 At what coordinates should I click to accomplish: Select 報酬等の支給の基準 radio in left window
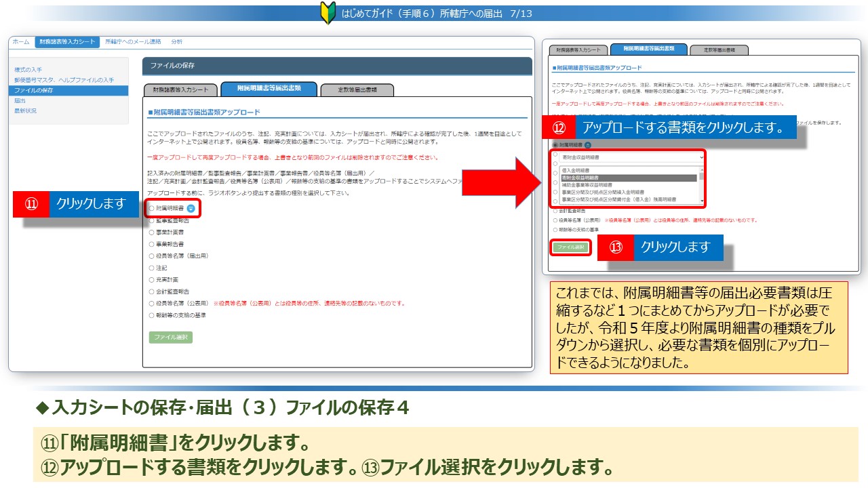[151, 315]
